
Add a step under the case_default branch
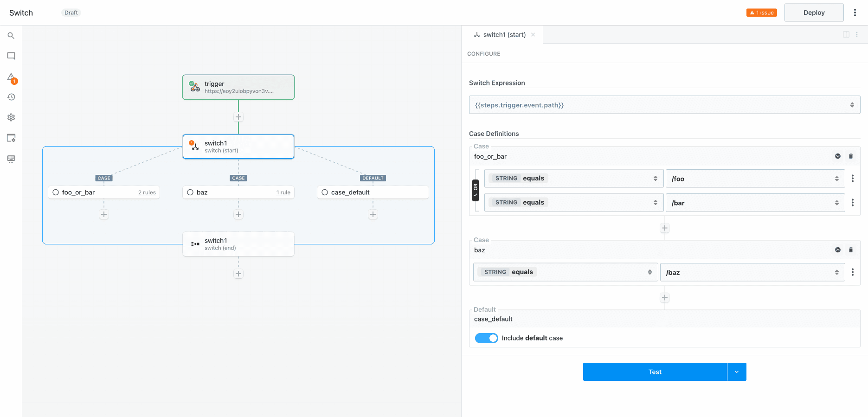pos(373,214)
